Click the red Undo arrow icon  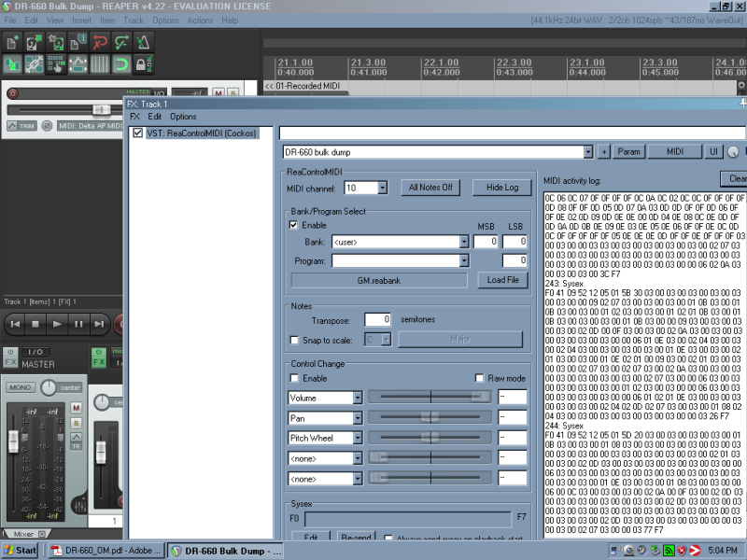point(100,42)
